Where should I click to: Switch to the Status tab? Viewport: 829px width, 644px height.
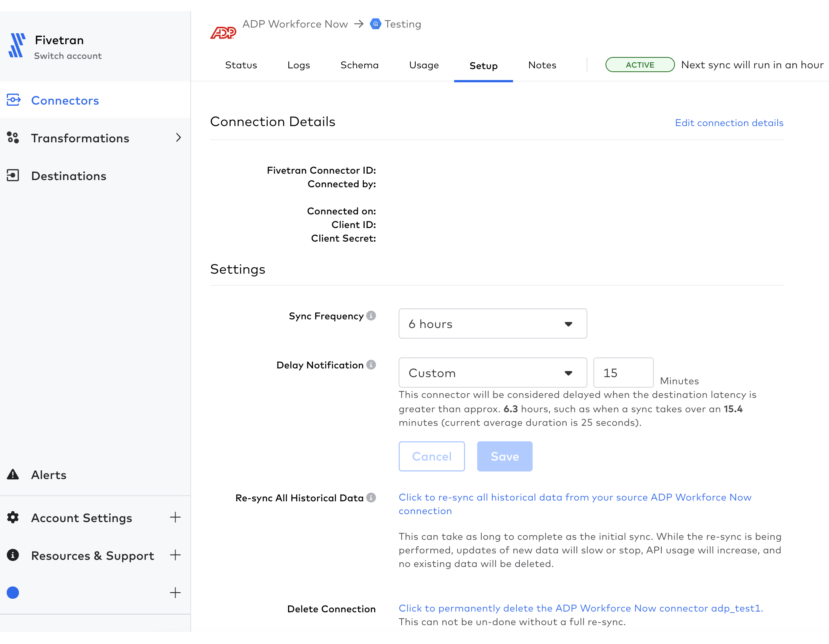pos(240,65)
